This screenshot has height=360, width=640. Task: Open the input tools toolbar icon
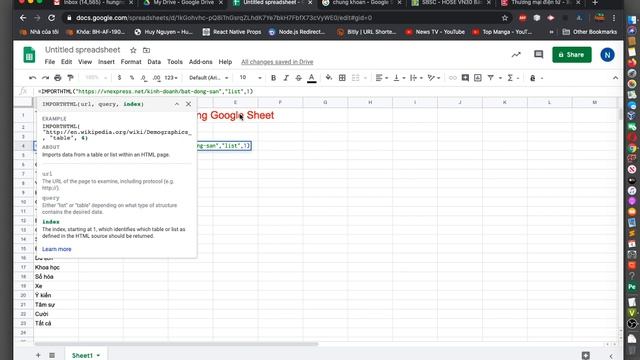point(533,78)
